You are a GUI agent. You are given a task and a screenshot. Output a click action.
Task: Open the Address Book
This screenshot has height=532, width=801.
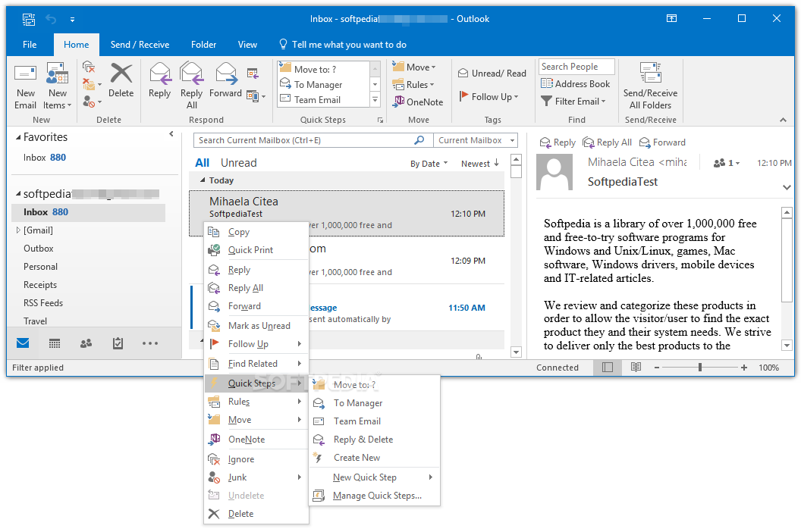pyautogui.click(x=576, y=83)
